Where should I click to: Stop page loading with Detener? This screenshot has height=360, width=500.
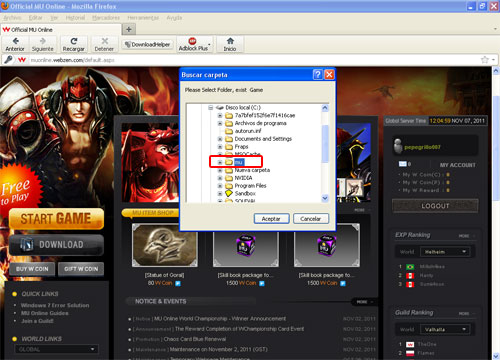point(104,44)
